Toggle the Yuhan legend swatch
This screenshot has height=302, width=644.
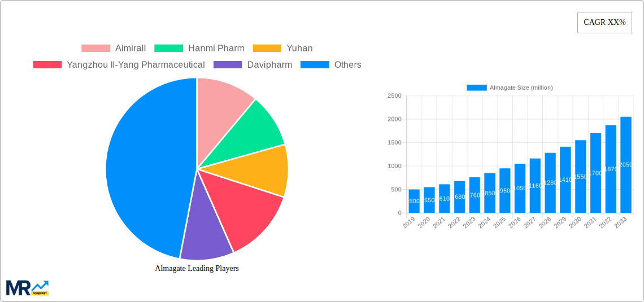pyautogui.click(x=267, y=49)
